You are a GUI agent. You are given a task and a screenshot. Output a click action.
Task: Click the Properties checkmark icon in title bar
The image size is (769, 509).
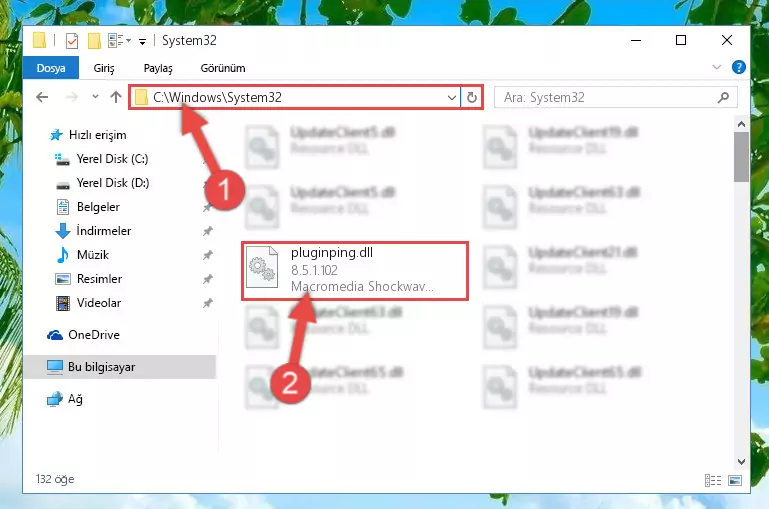pyautogui.click(x=72, y=41)
